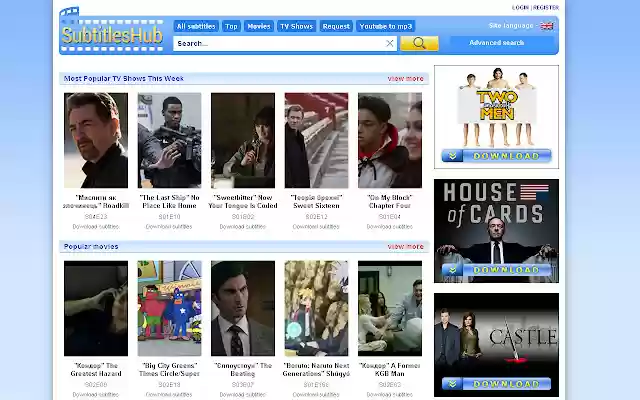The image size is (640, 400).
Task: Click DOWNLOAD on House of Cards banner
Action: pos(496,270)
